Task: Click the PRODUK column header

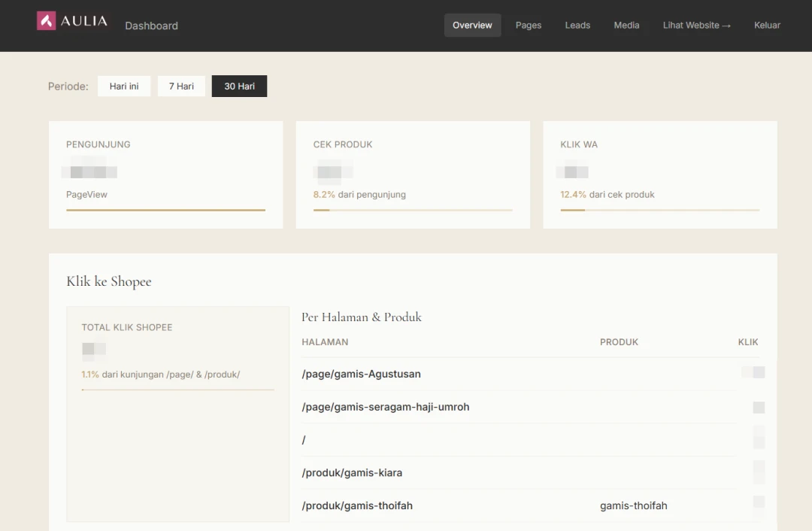Action: (x=619, y=342)
